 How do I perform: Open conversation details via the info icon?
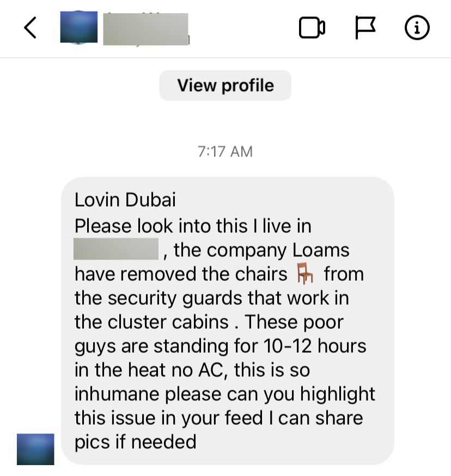pos(417,28)
